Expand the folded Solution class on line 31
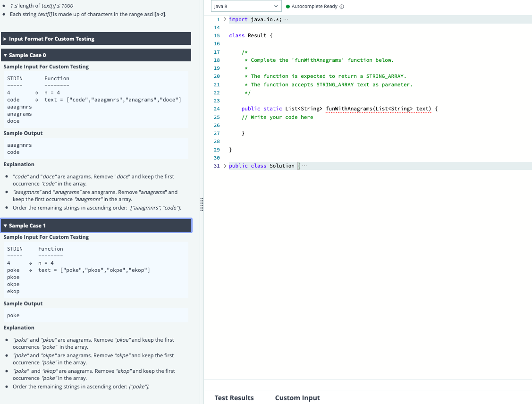Screen dimensions: 532x404 pos(225,166)
